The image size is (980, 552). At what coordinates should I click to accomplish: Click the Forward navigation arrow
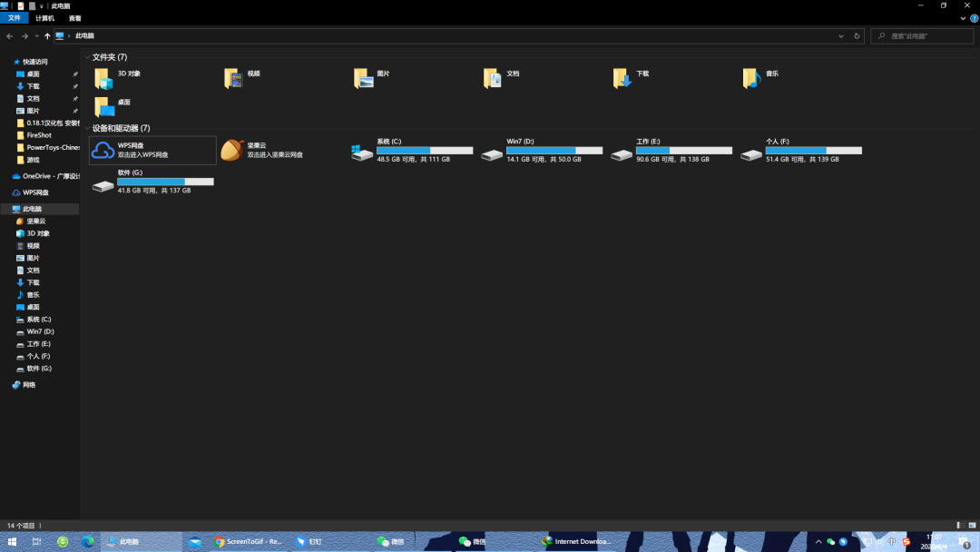coord(24,36)
